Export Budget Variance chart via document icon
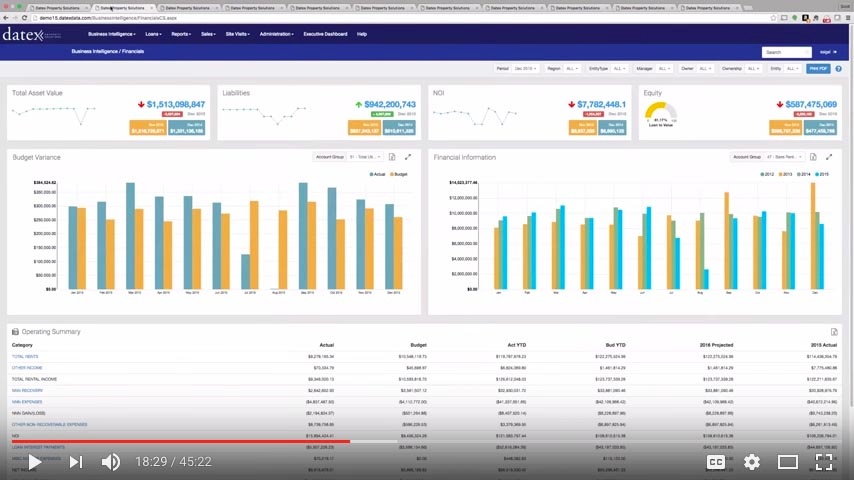Image resolution: width=854 pixels, height=480 pixels. point(392,157)
